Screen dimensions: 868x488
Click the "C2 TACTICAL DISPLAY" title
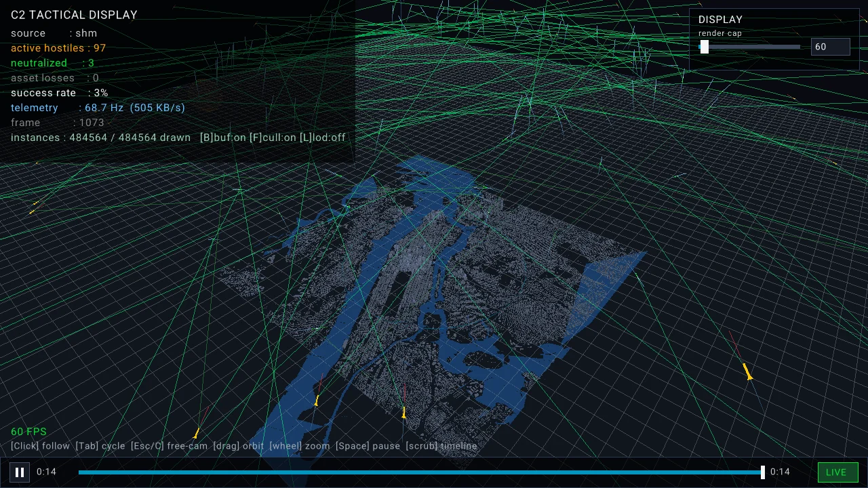point(74,15)
